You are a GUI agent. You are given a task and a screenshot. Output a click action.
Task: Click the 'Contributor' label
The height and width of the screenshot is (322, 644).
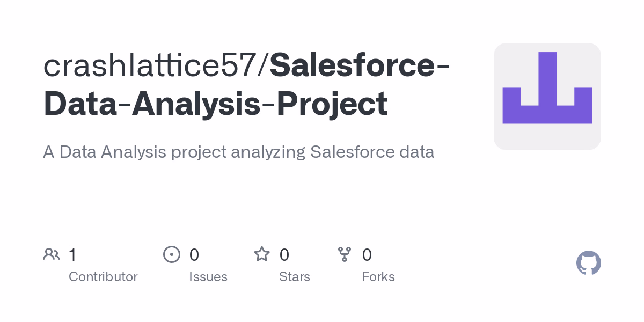pyautogui.click(x=103, y=277)
